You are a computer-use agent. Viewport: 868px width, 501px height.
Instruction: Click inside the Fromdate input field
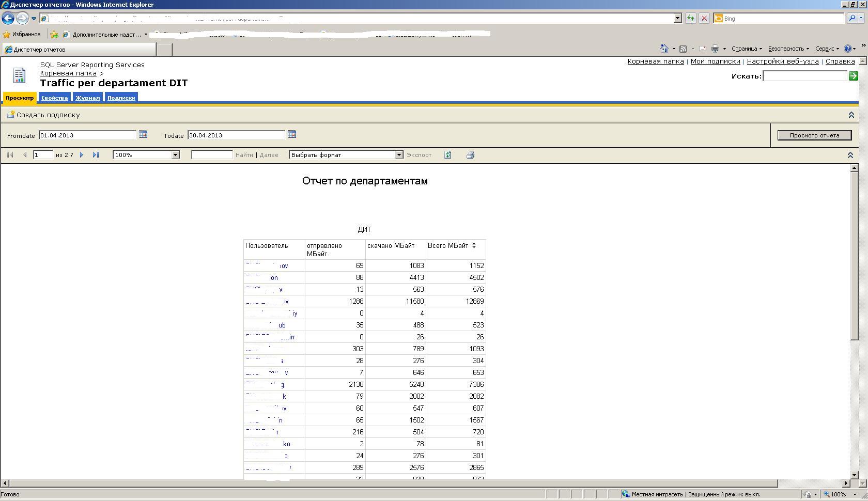pyautogui.click(x=88, y=135)
